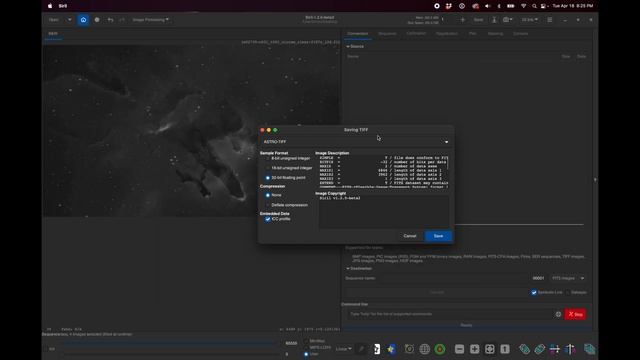Click the celestial grid globe icon
Viewport: 640px width, 360px height.
coord(424,349)
